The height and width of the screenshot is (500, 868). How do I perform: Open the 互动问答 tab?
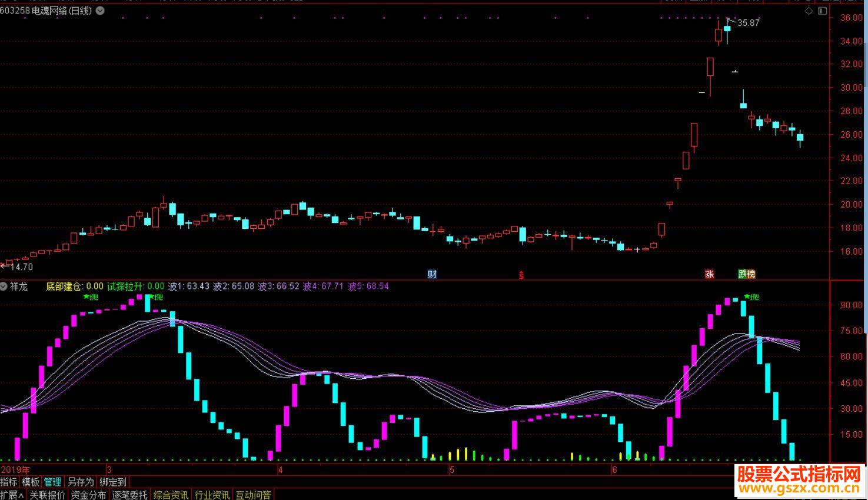pos(254,495)
